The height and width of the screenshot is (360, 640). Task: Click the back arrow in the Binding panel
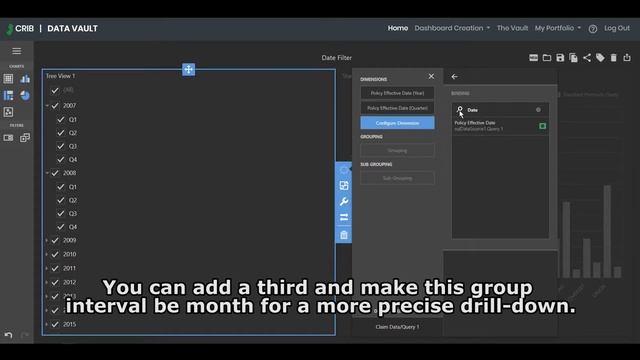click(454, 77)
